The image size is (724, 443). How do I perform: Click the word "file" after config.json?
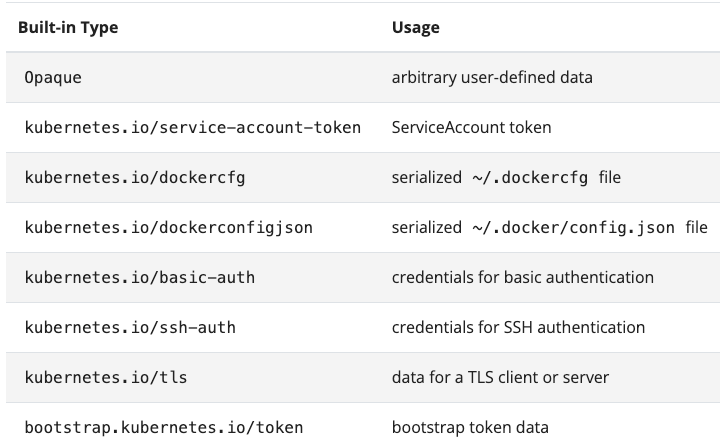pos(696,228)
